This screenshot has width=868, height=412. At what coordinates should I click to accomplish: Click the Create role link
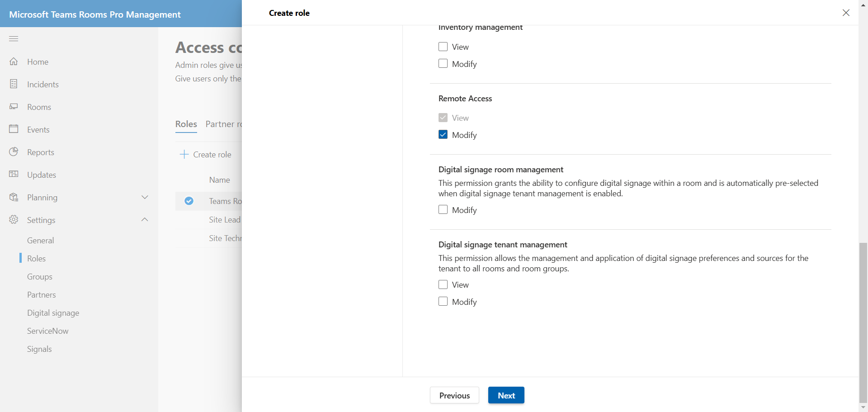[x=212, y=154]
